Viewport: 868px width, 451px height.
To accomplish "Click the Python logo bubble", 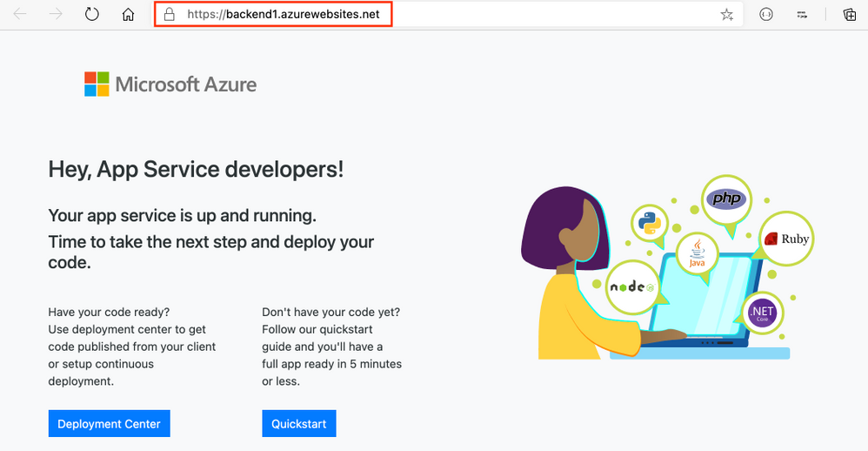I will [650, 223].
